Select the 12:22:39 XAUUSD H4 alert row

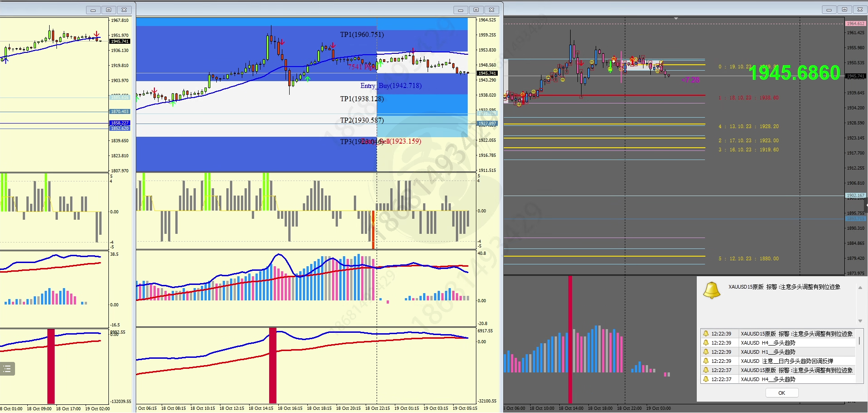(x=778, y=343)
